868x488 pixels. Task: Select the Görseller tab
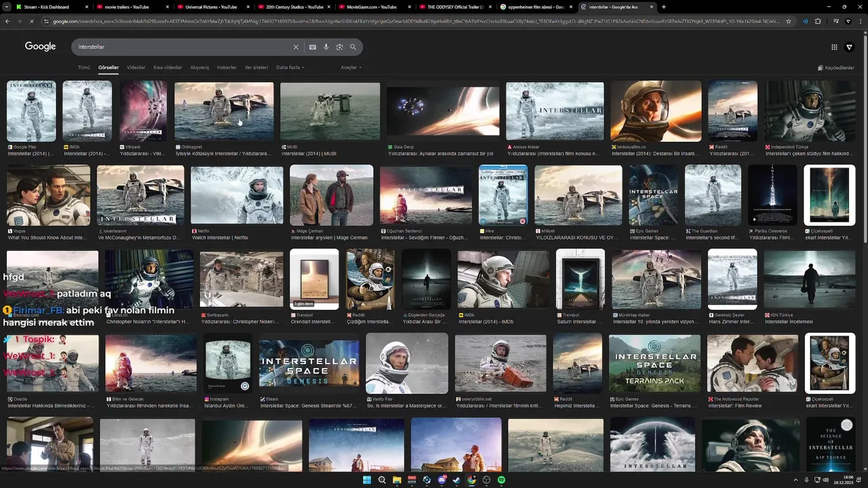(108, 68)
